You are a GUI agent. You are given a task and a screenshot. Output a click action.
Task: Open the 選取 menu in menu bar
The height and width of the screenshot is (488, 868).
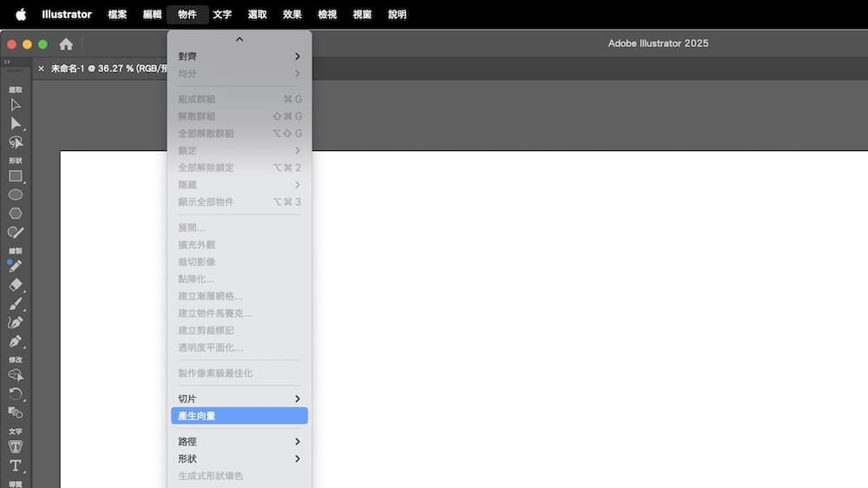click(257, 15)
